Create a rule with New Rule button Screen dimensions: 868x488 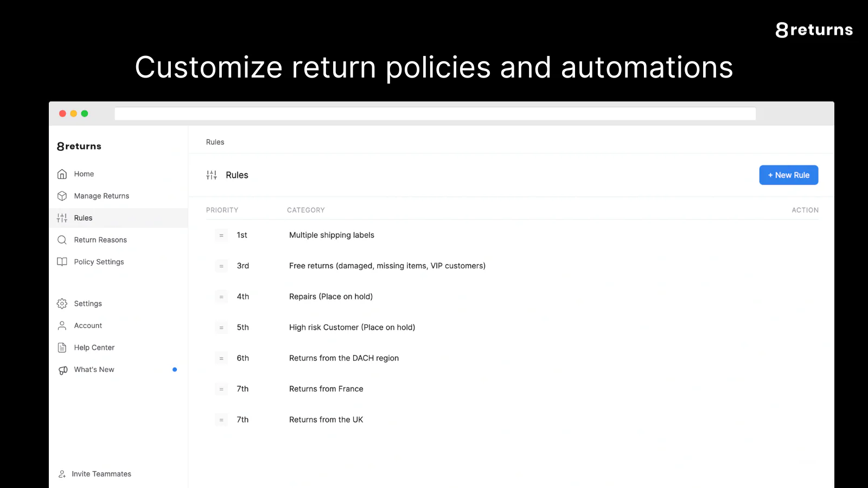[788, 175]
